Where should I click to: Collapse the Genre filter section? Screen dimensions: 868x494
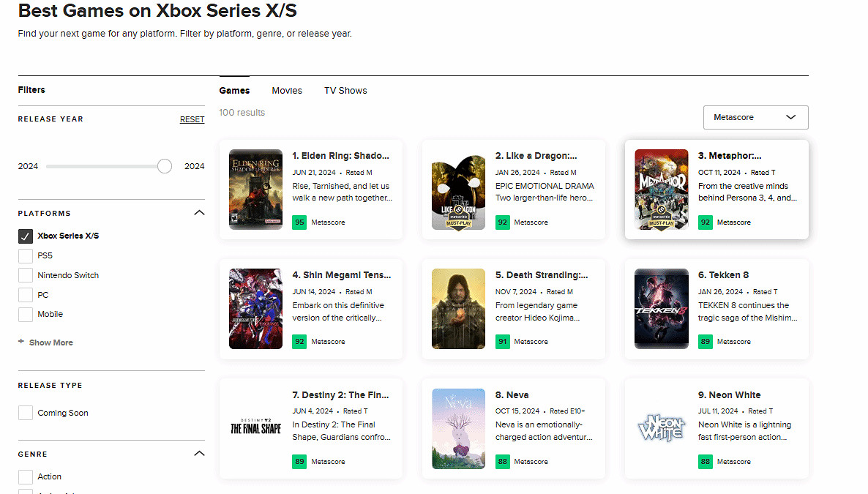click(199, 453)
